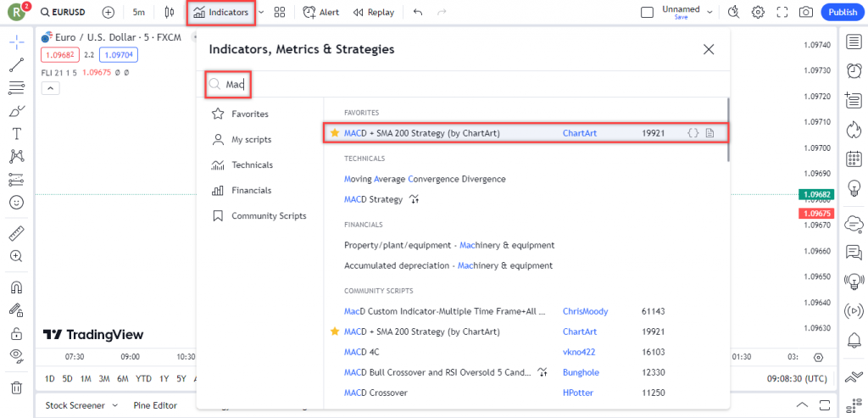The image size is (868, 418).
Task: Click the indicator list vertical scrollbar
Action: tap(727, 130)
